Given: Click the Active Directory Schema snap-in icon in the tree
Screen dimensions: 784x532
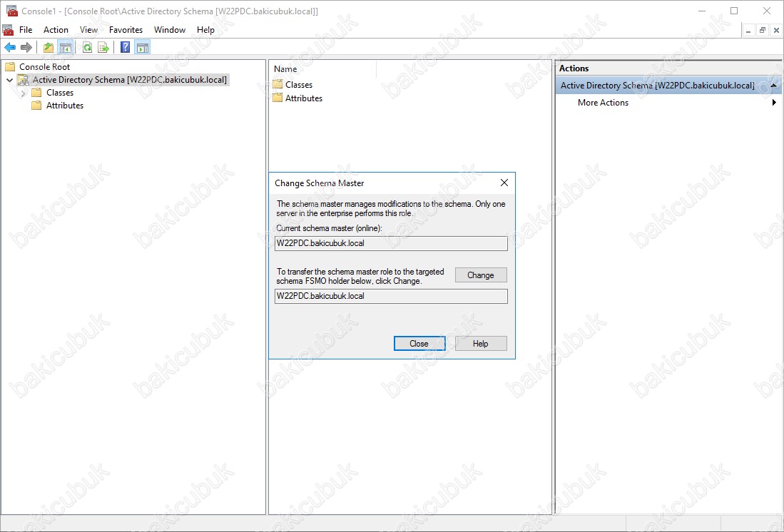Looking at the screenshot, I should 23,79.
